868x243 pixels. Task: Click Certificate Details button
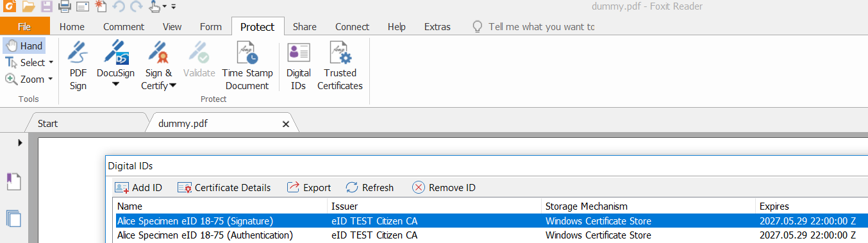coord(224,187)
